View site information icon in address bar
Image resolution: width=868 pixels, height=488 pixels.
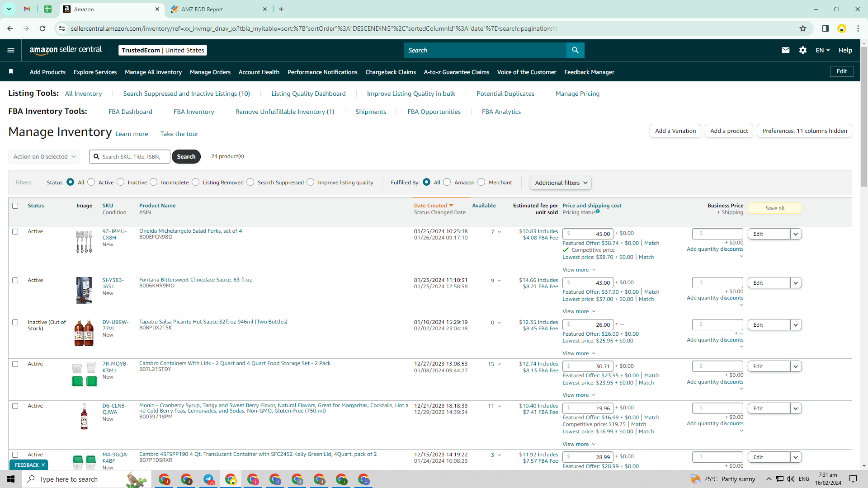coord(62,28)
